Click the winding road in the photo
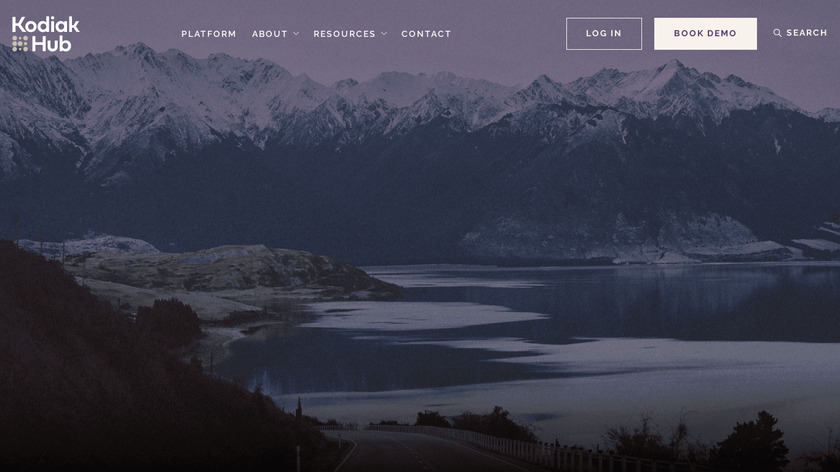The height and width of the screenshot is (472, 840). (407, 452)
